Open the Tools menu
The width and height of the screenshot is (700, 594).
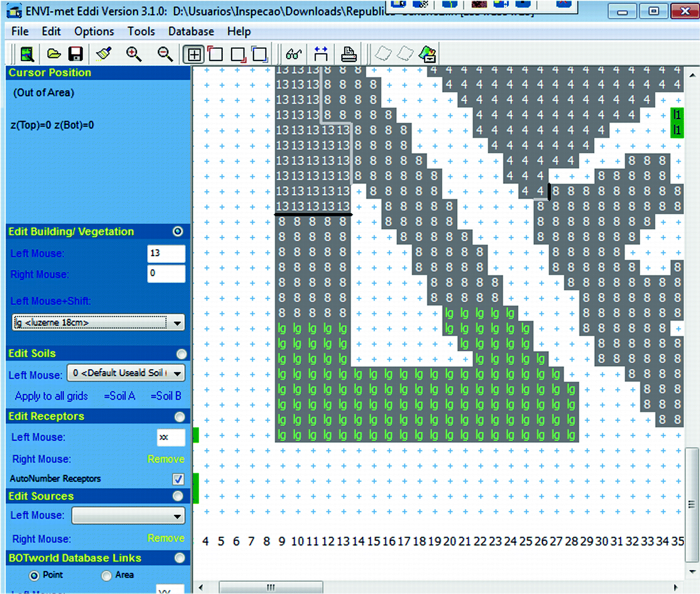pyautogui.click(x=141, y=32)
